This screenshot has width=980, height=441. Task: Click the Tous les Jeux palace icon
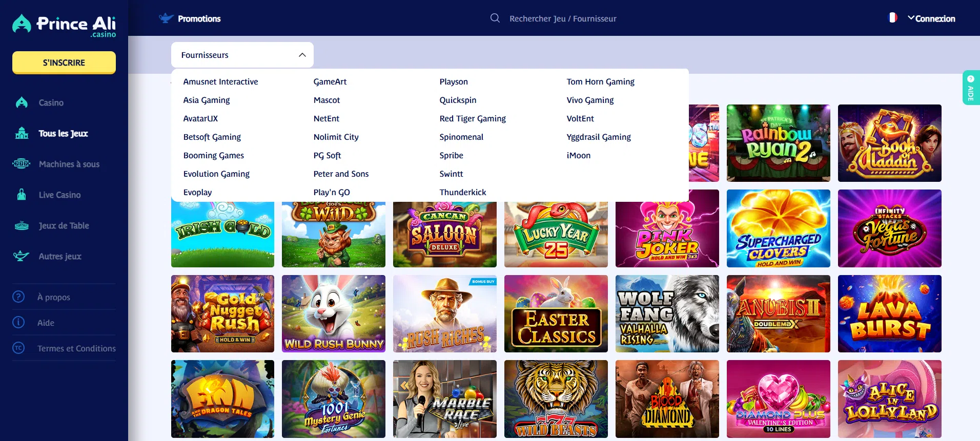coord(22,133)
